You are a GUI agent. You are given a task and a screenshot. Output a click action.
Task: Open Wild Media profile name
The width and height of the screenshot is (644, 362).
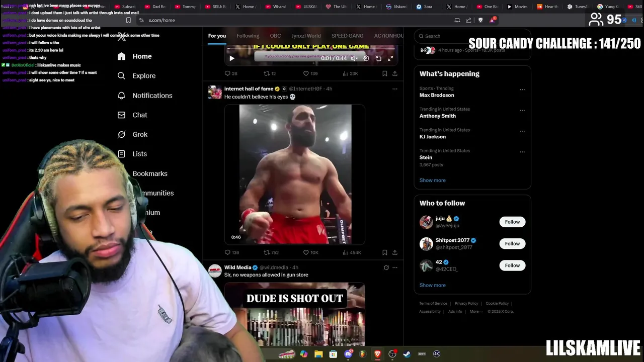coord(237,267)
